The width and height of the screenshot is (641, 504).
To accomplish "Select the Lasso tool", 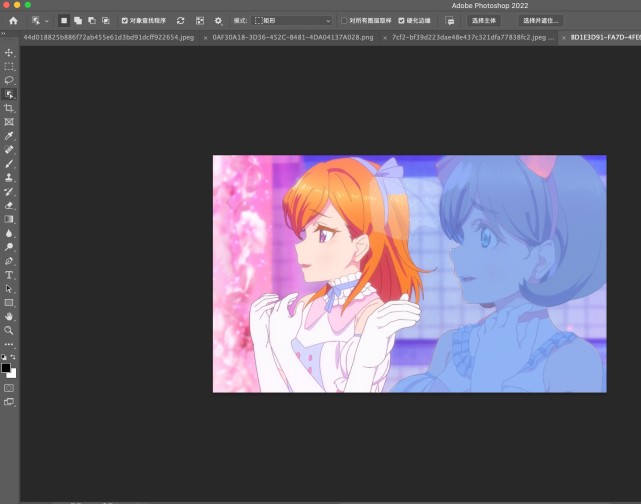I will coord(9,80).
